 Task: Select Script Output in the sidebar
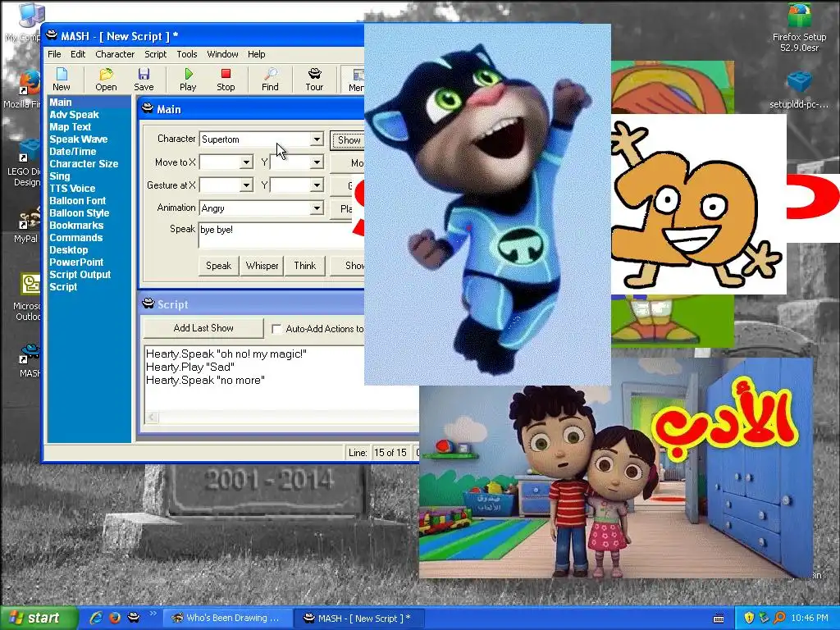(x=80, y=275)
